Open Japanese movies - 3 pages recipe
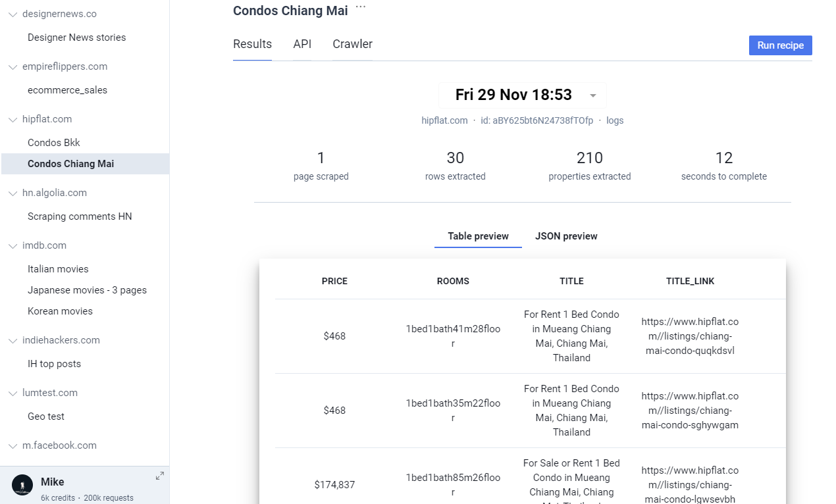This screenshot has width=836, height=504. pyautogui.click(x=87, y=290)
